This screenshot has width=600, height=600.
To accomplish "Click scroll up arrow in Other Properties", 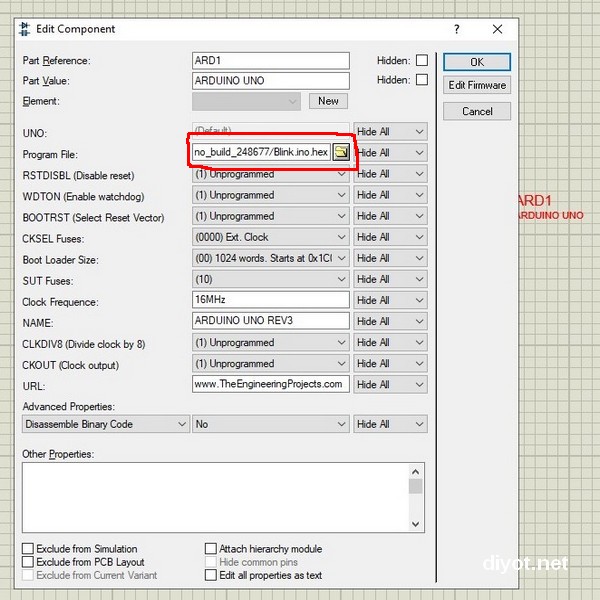I will coord(416,472).
